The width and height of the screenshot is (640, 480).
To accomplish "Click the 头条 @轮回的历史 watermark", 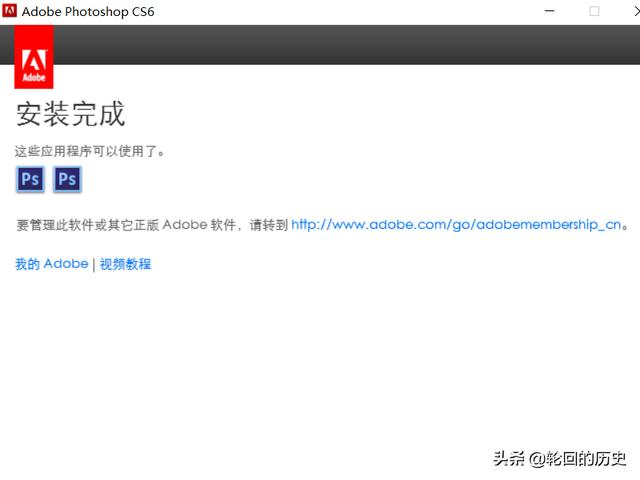I will tap(559, 458).
